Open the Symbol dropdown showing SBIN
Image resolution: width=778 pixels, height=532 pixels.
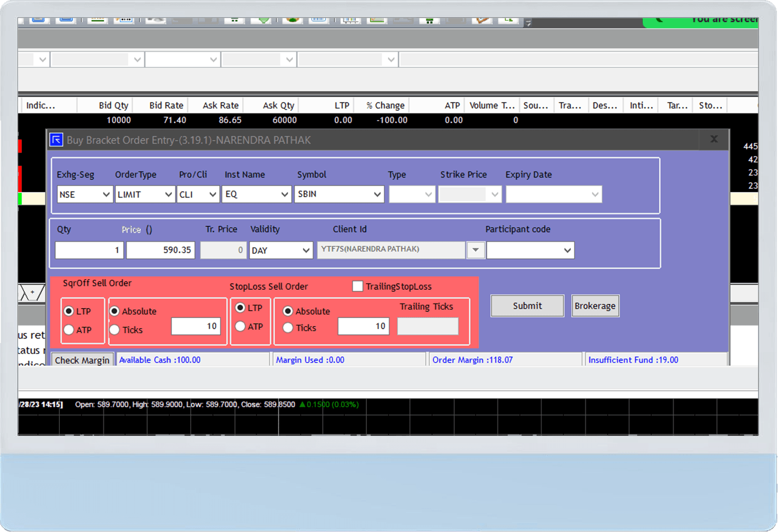[339, 194]
